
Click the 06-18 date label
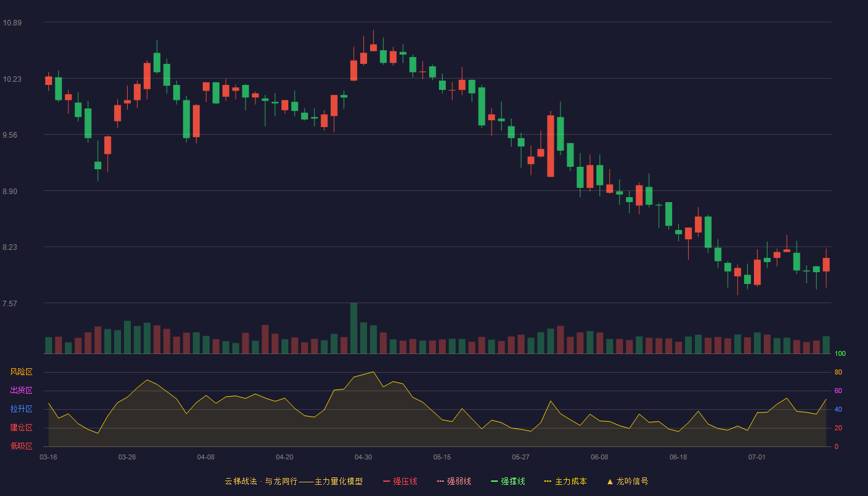pos(678,457)
